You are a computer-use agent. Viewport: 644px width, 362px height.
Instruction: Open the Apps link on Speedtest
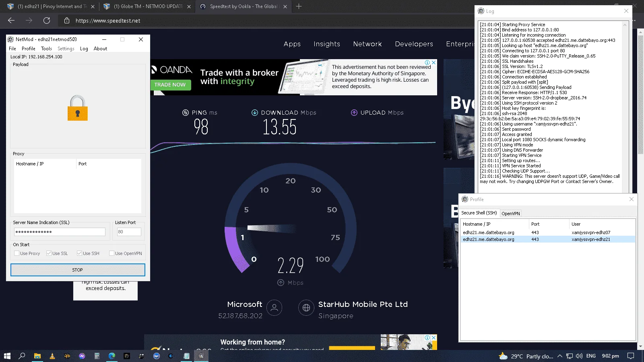[x=292, y=44]
